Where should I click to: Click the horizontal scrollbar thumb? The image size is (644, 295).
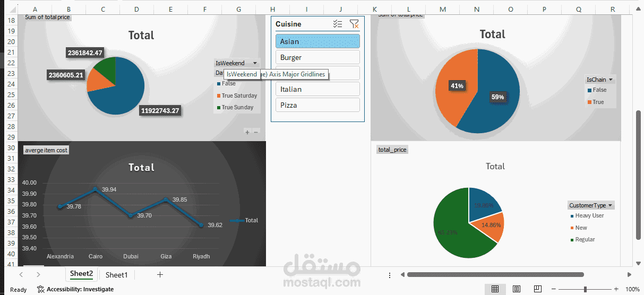click(x=495, y=274)
